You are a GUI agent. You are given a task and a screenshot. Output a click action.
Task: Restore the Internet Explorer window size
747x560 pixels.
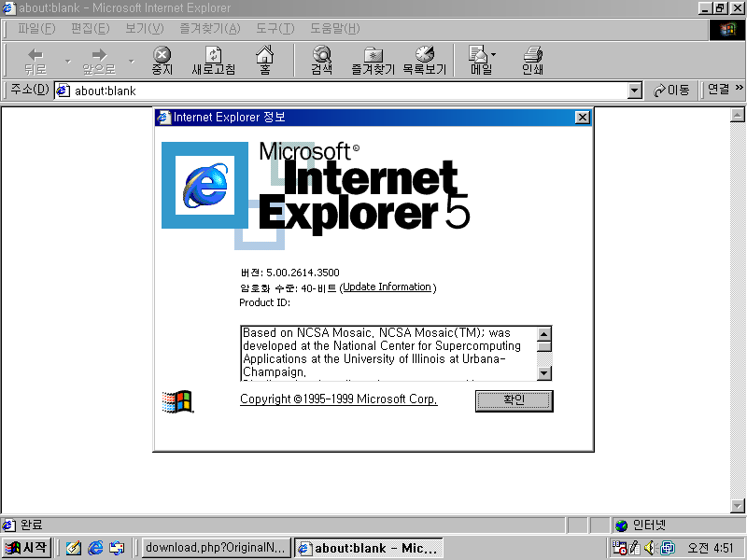click(720, 8)
